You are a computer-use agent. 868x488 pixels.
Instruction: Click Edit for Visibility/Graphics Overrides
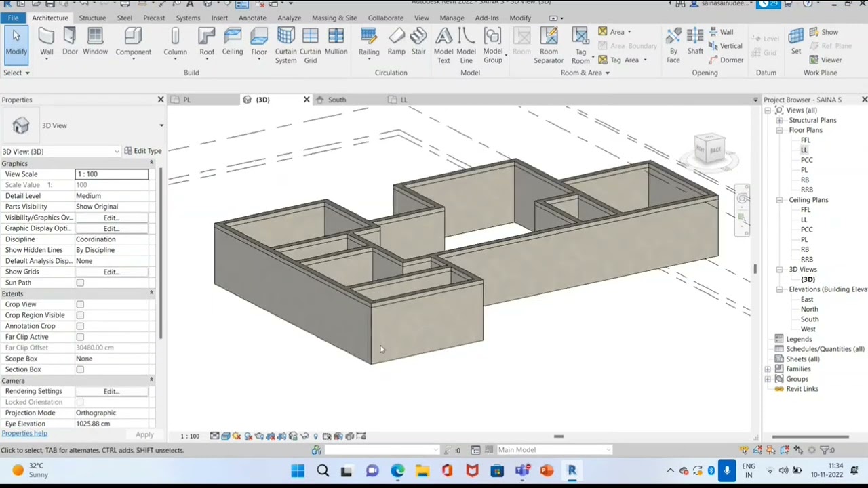[x=111, y=218]
